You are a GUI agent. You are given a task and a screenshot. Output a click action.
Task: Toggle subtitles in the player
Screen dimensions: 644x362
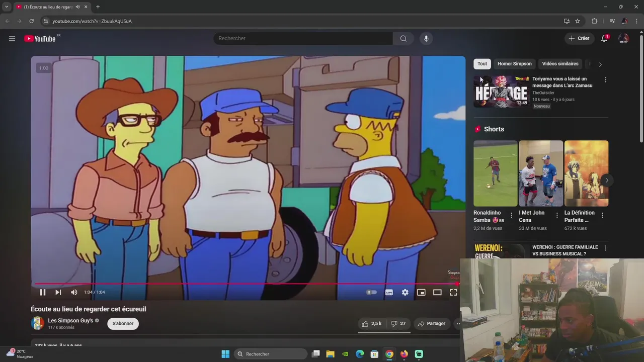pyautogui.click(x=389, y=292)
